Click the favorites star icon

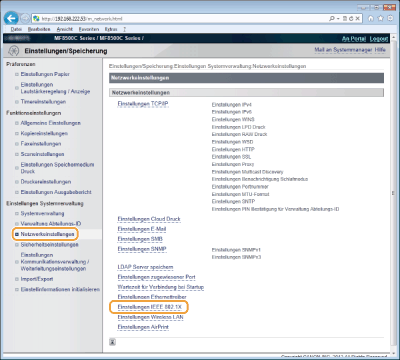(381, 18)
